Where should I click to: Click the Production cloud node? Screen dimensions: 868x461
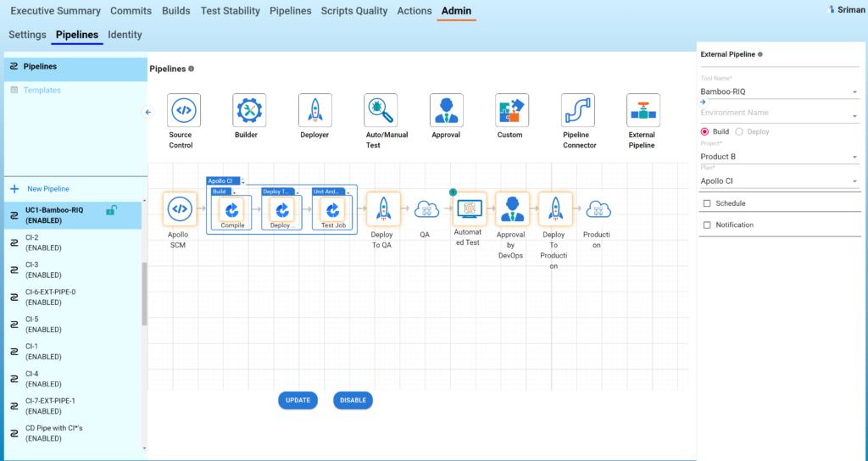coord(598,210)
